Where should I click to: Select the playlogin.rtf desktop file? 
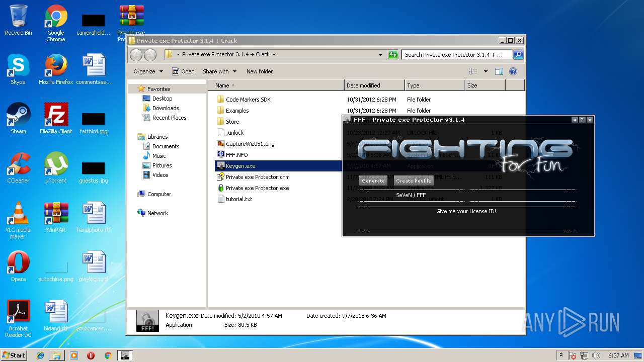pos(94,267)
